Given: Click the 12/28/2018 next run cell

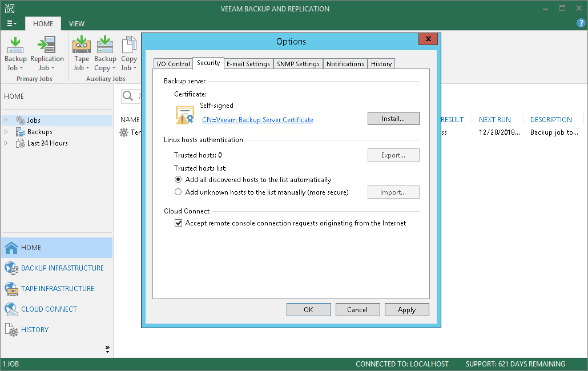Looking at the screenshot, I should point(499,132).
